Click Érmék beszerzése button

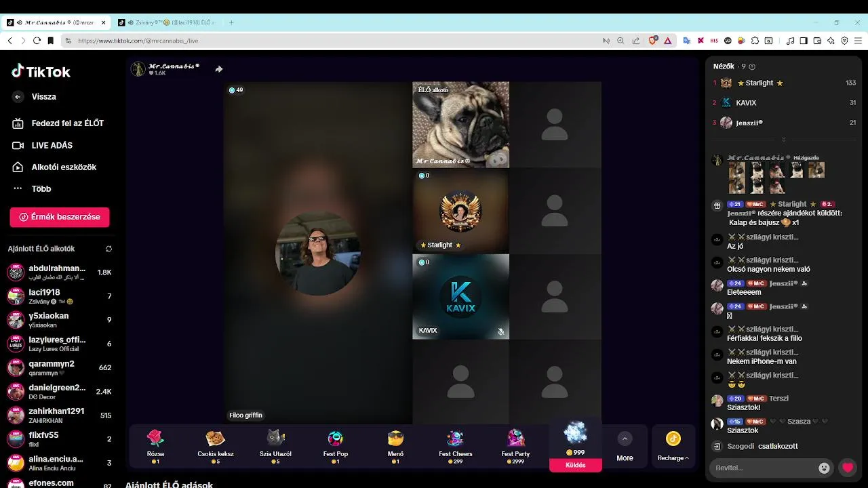point(60,217)
